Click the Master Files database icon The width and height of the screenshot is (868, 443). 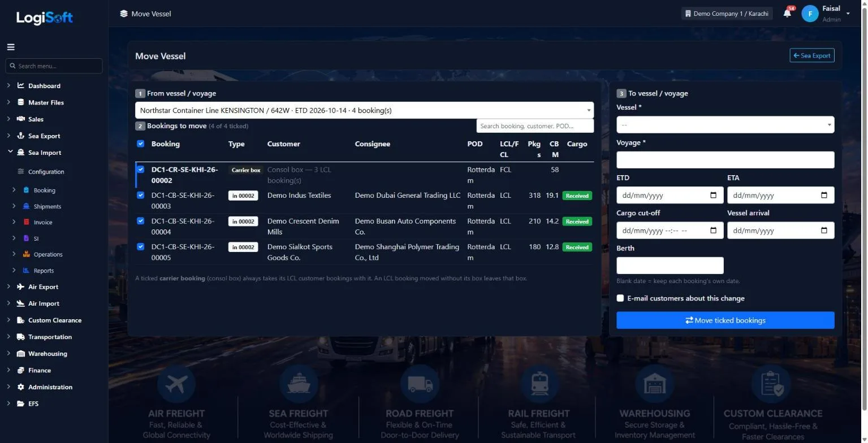pyautogui.click(x=21, y=102)
